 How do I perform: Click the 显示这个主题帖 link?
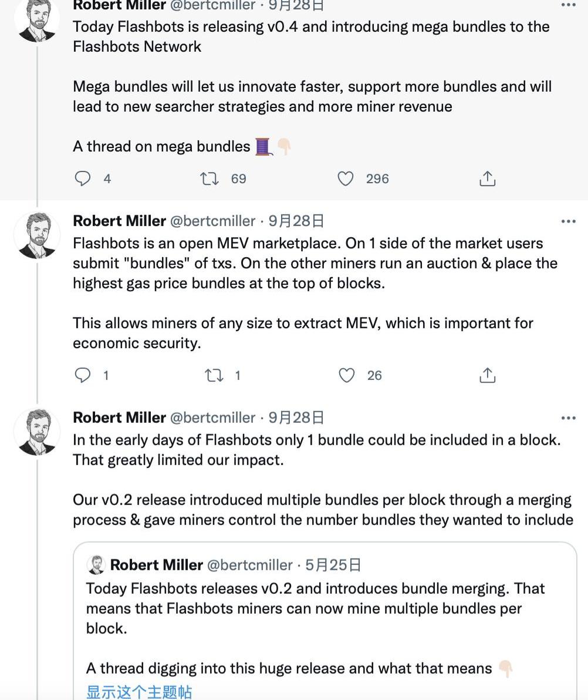pyautogui.click(x=139, y=692)
